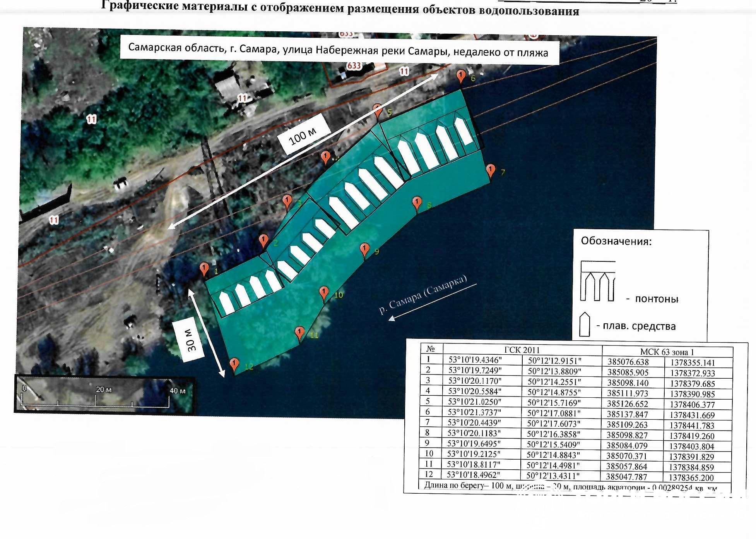Select the map pin labeled 9

pos(364,249)
